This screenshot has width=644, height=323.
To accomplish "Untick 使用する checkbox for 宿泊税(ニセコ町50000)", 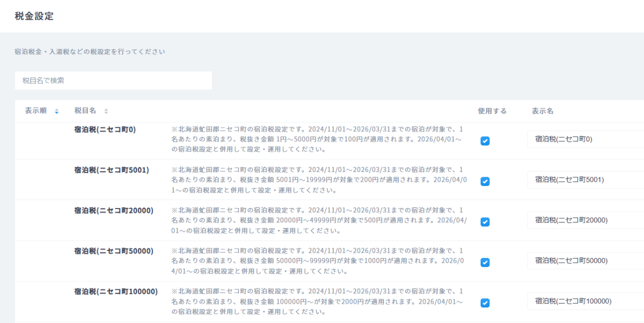I will point(485,262).
